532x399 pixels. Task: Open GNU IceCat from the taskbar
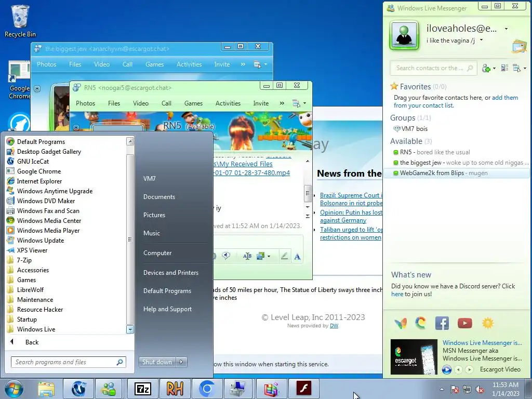[79, 389]
